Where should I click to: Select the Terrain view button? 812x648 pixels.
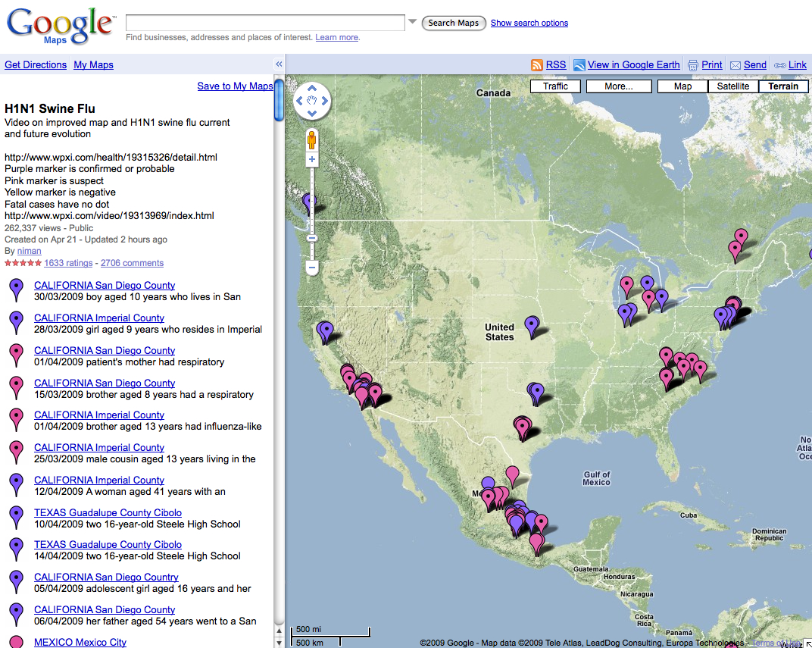[x=783, y=86]
